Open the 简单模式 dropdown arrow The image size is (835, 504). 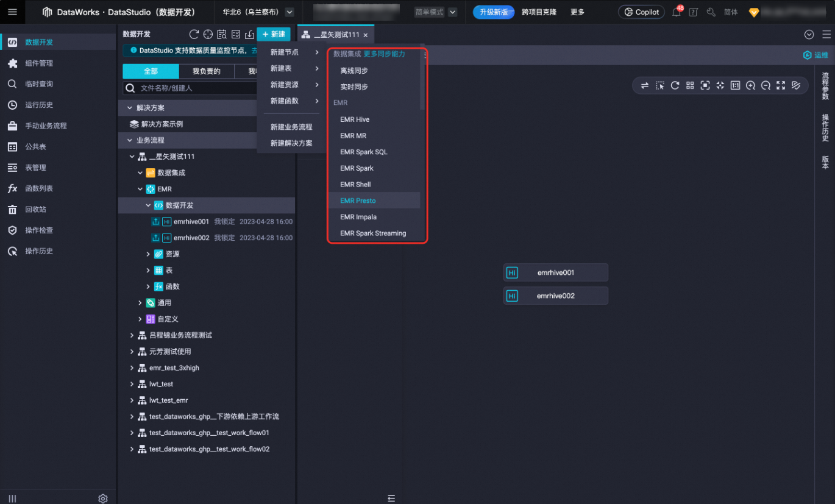click(452, 12)
